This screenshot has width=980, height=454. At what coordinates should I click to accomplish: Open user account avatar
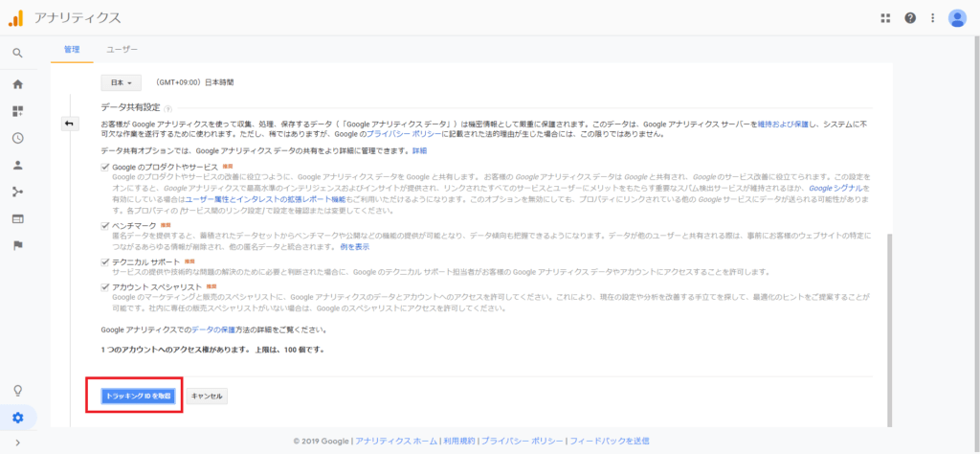point(957,18)
